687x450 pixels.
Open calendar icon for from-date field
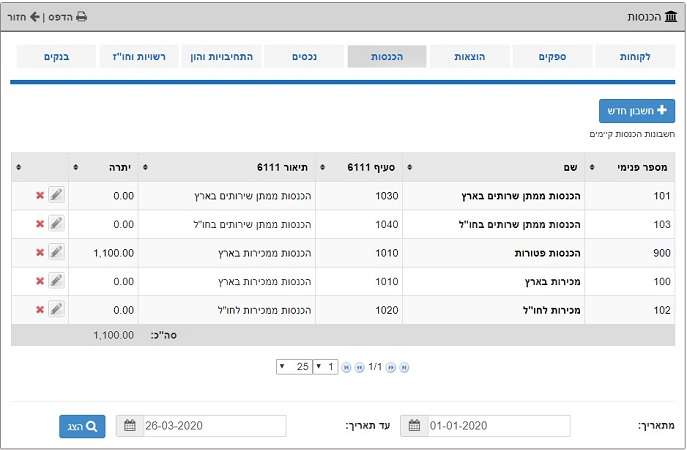coord(414,425)
